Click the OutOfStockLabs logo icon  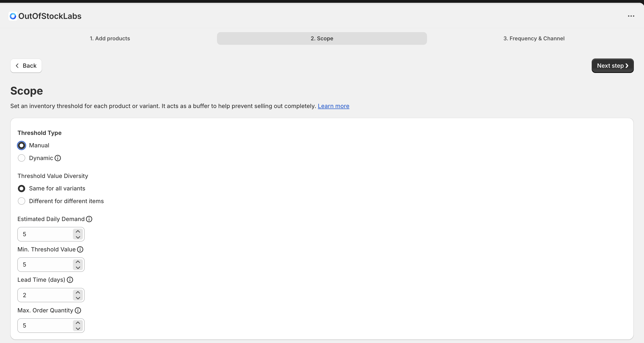13,16
